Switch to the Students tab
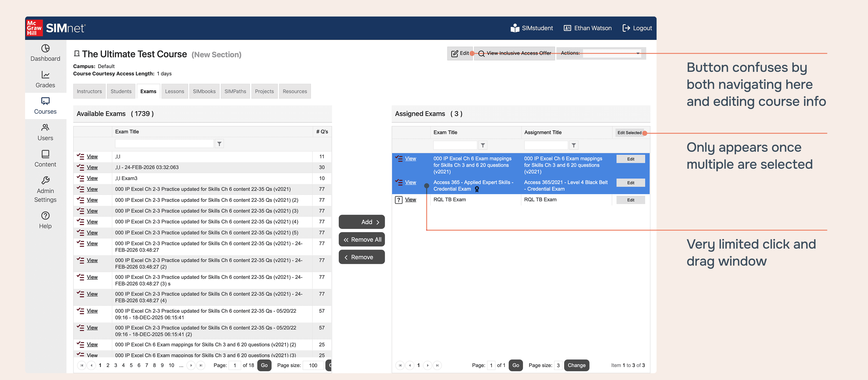 121,91
